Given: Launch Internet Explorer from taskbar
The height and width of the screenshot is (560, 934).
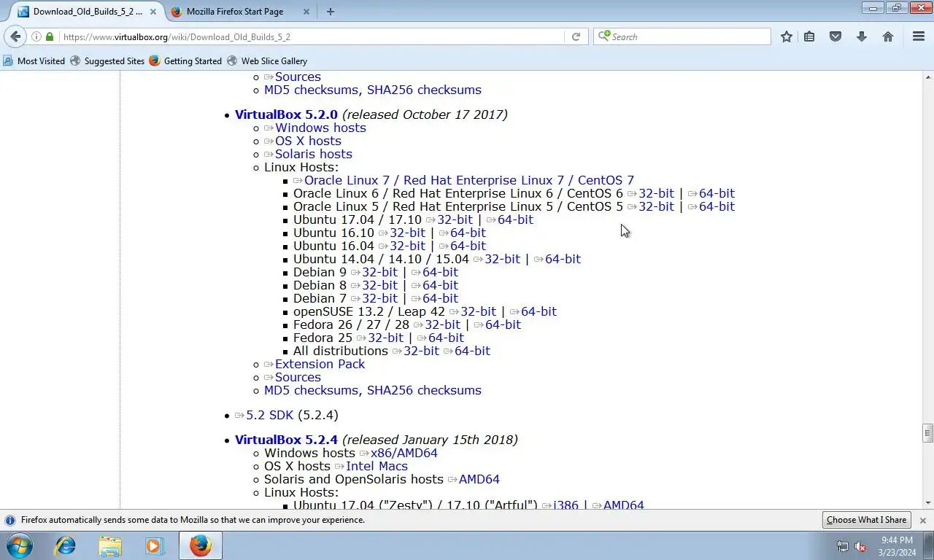Looking at the screenshot, I should 66,545.
